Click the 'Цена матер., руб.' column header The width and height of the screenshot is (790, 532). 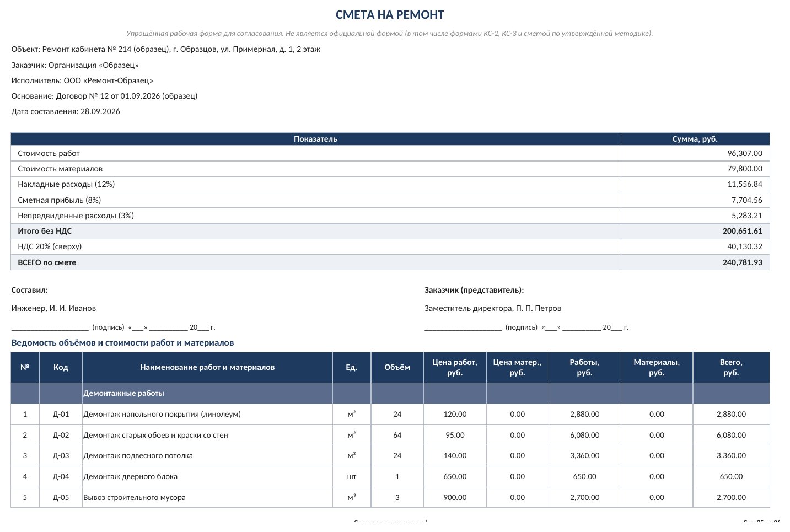(517, 367)
